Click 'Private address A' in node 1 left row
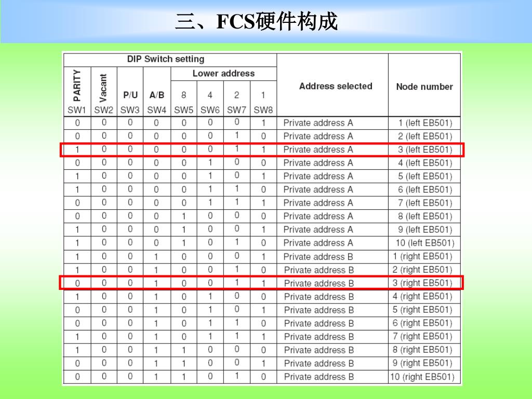This screenshot has width=532, height=399. (x=318, y=123)
